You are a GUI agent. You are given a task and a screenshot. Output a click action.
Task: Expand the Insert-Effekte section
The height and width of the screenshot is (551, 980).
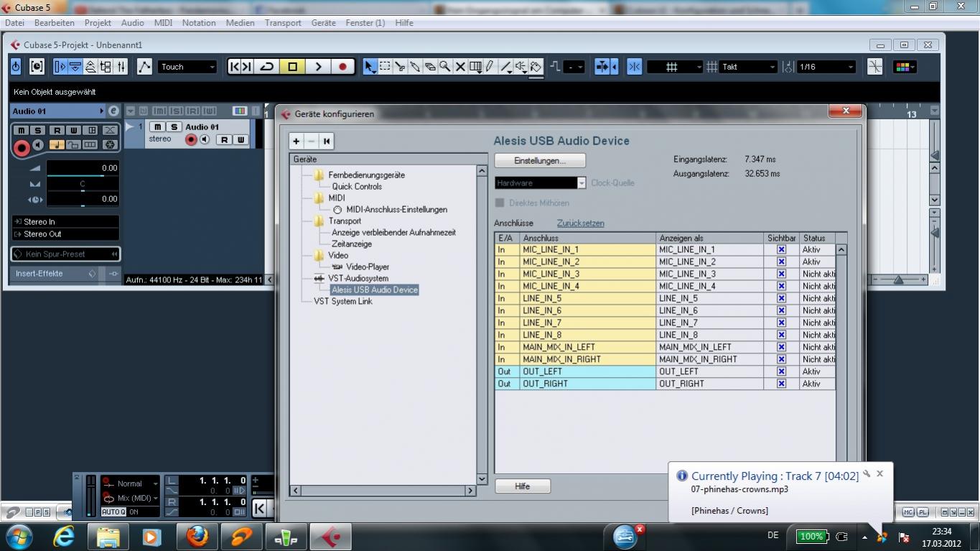pyautogui.click(x=65, y=274)
